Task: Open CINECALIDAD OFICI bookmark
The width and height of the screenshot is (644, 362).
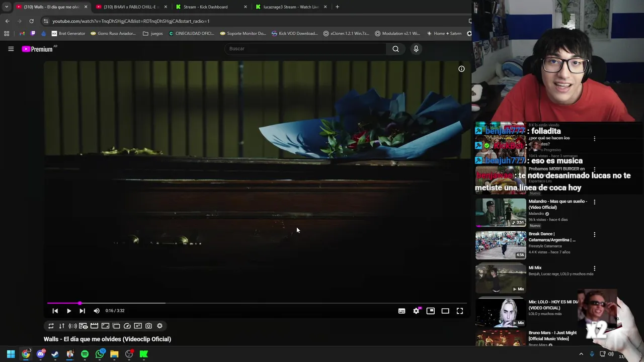Action: click(192, 34)
